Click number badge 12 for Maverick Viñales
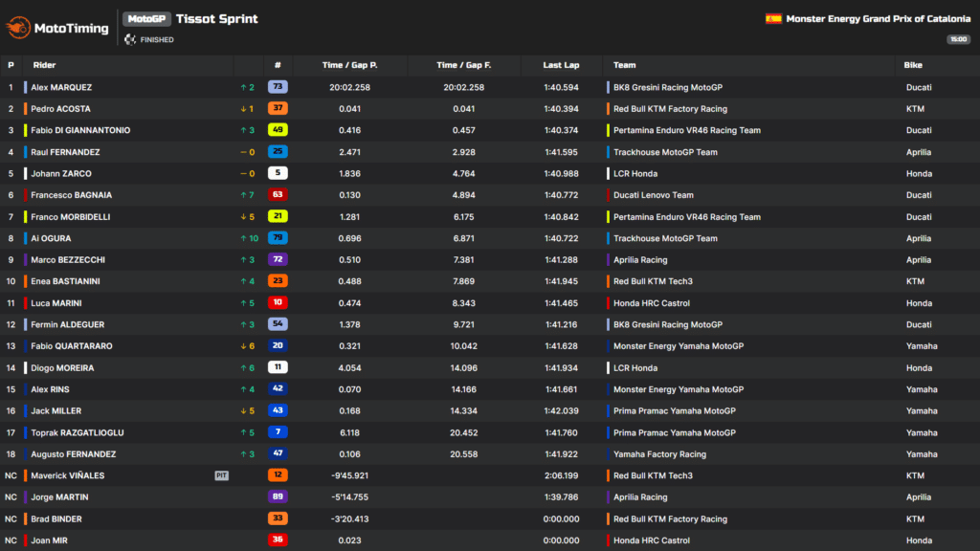Image resolution: width=980 pixels, height=551 pixels. [x=278, y=474]
